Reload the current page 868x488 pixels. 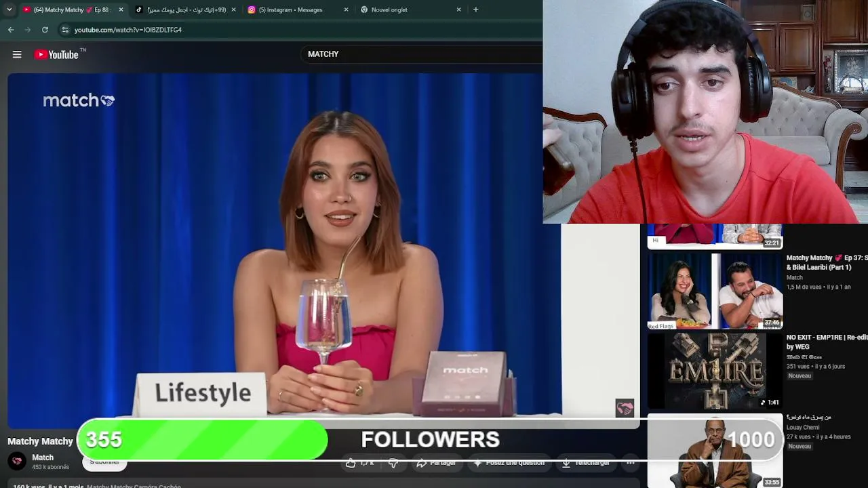click(45, 30)
